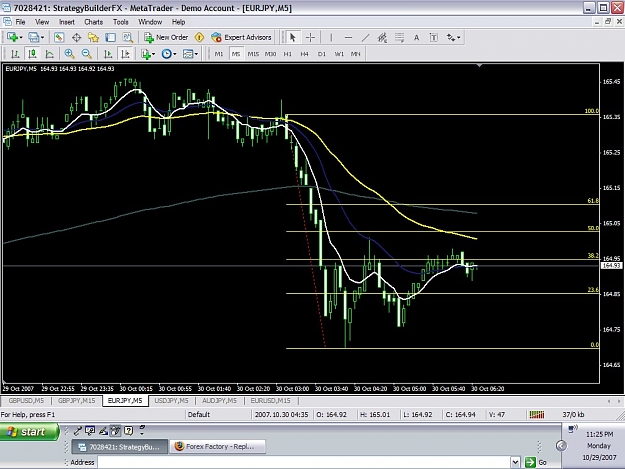Switch to the AUDJPY,M5 chart tab

coord(219,401)
